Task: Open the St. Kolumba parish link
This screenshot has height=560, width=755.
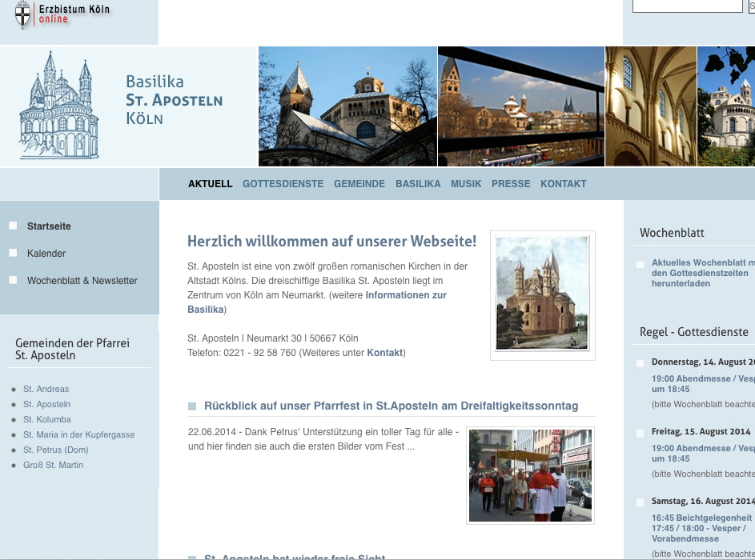Action: click(47, 419)
